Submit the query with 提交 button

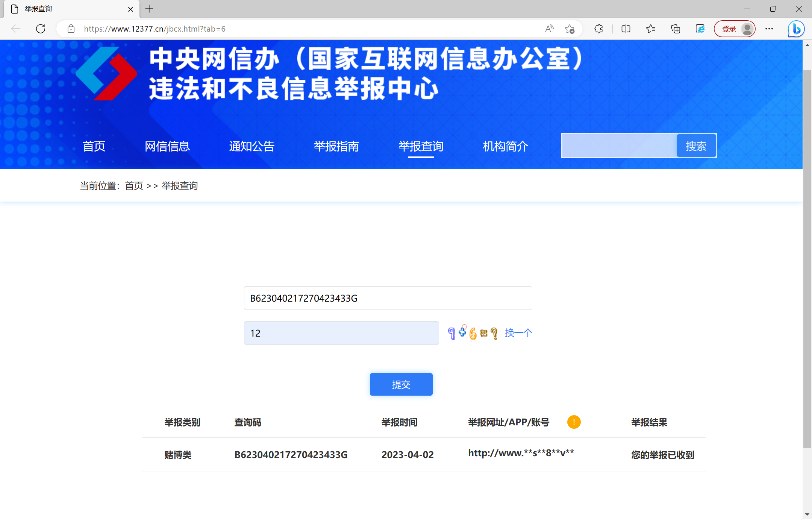click(401, 384)
